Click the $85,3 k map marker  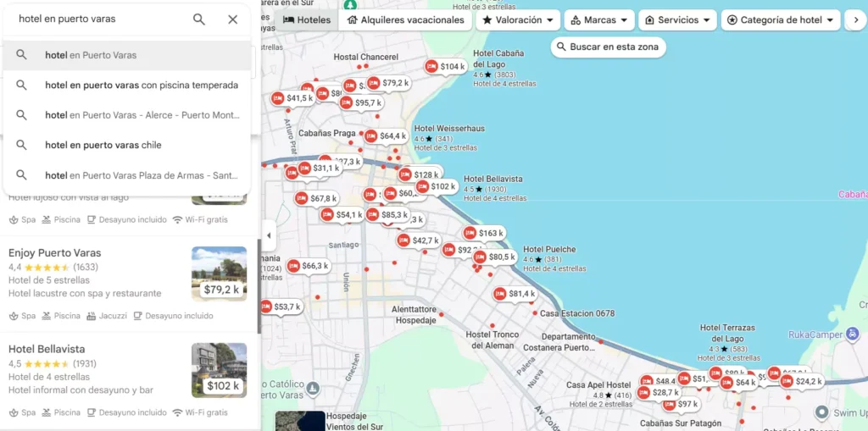387,215
